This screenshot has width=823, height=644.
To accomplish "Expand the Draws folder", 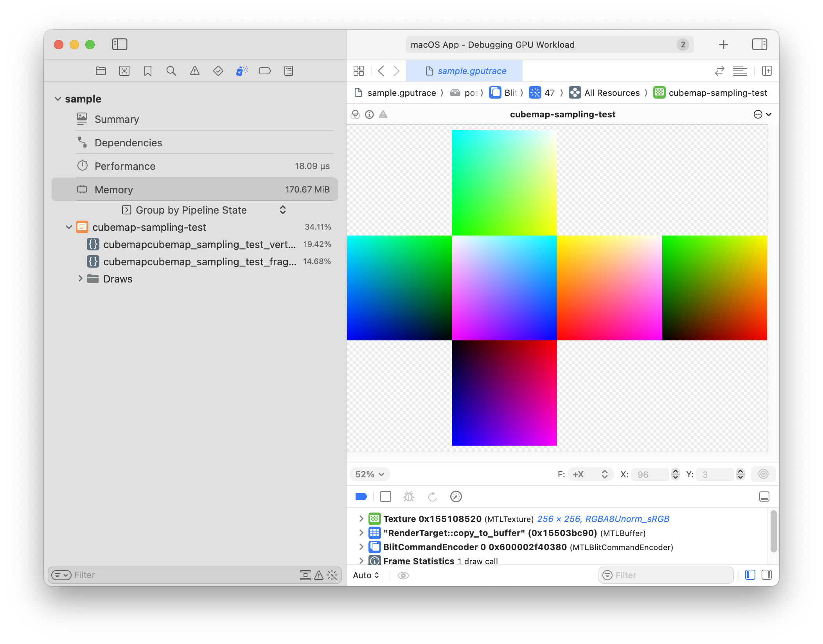I will pyautogui.click(x=81, y=279).
